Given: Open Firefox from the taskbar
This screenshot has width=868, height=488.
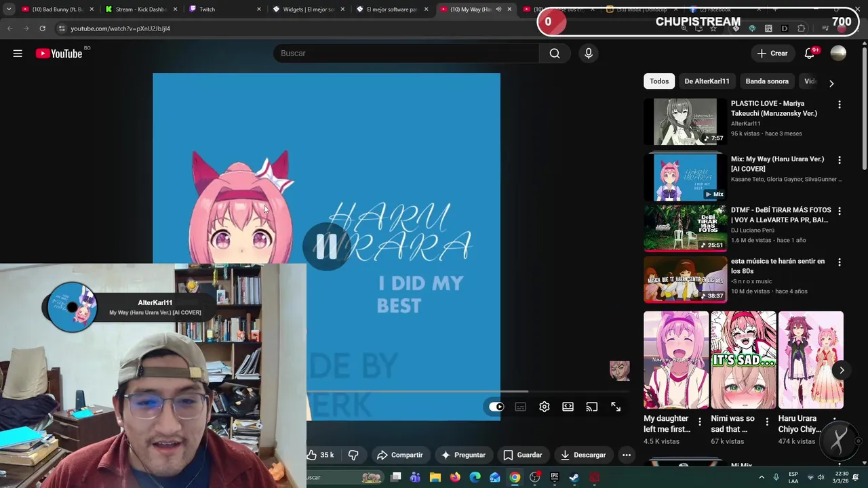Looking at the screenshot, I should 455,477.
